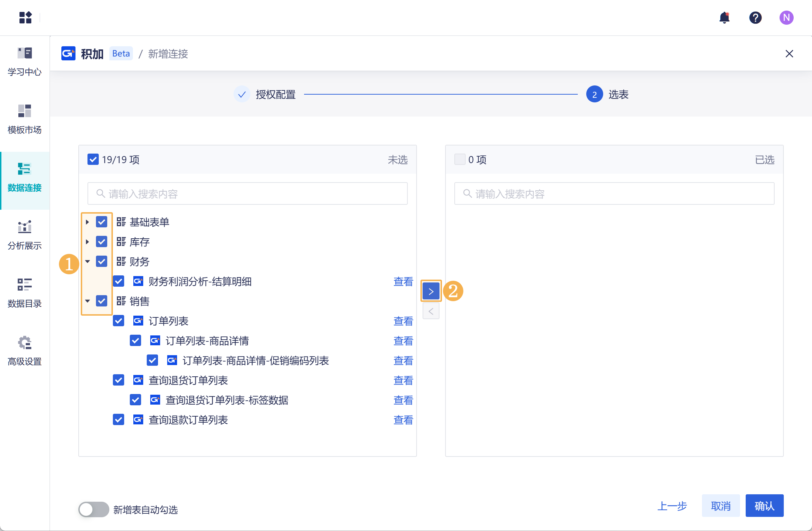This screenshot has width=812, height=531.
Task: Expand the 基础表单 tree node
Action: point(87,222)
